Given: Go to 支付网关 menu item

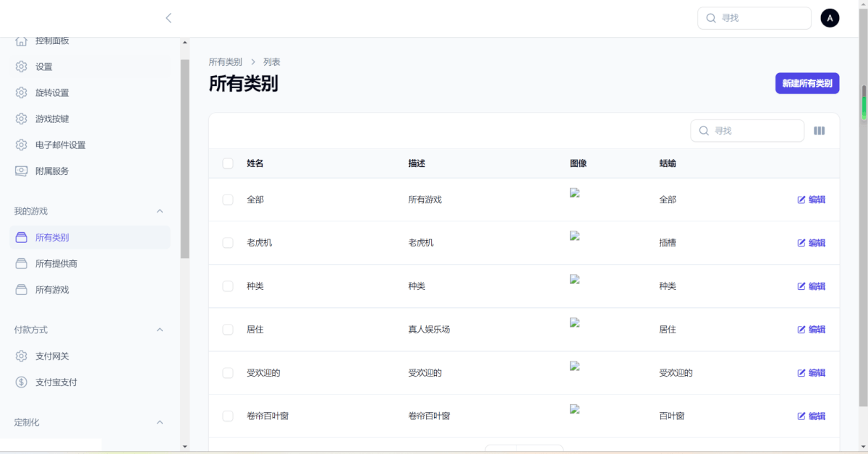Looking at the screenshot, I should pos(52,356).
